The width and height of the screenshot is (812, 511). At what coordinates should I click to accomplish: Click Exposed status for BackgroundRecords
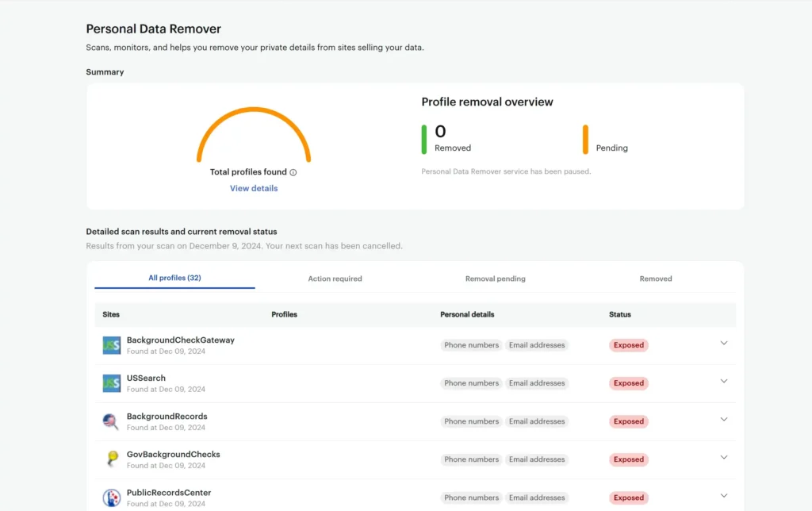coord(629,421)
